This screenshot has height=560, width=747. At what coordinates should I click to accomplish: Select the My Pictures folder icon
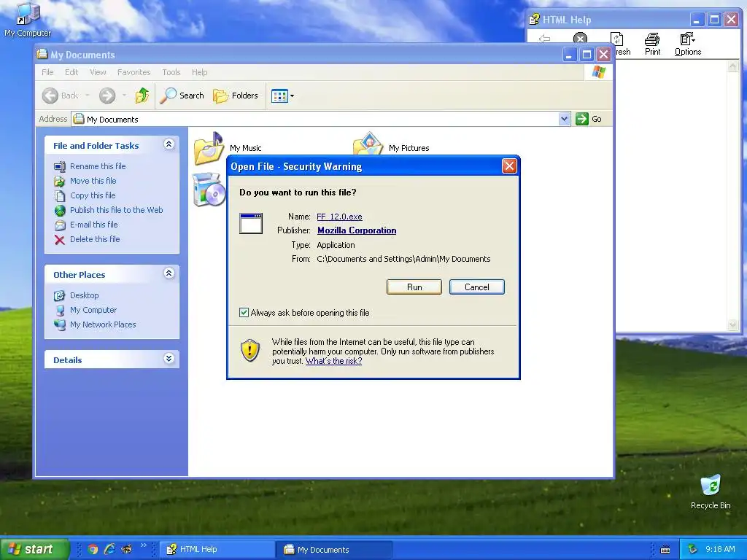pyautogui.click(x=368, y=143)
